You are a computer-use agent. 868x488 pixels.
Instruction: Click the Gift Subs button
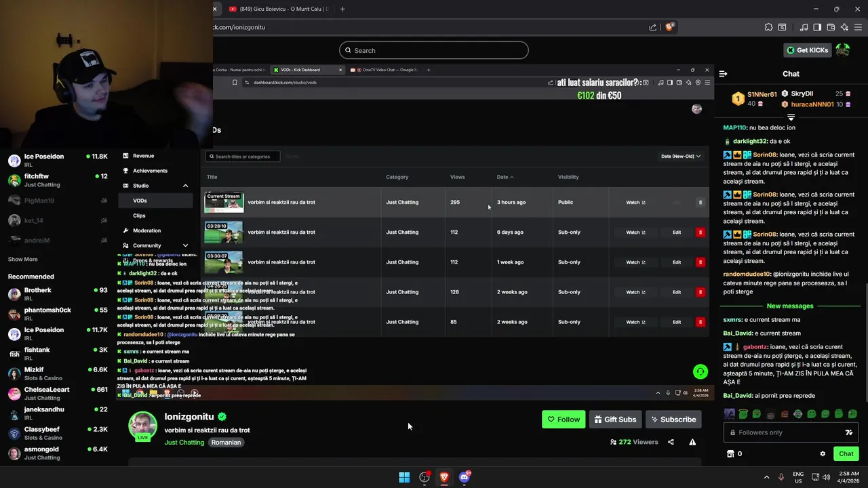point(615,420)
